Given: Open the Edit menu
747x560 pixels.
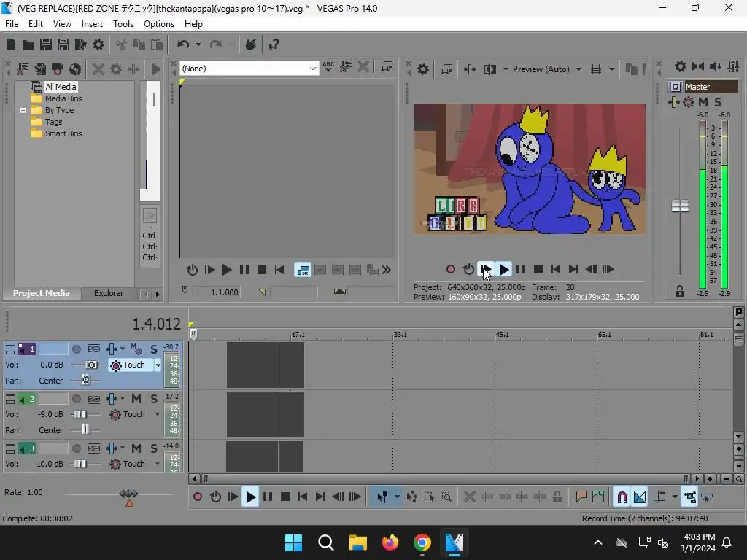Looking at the screenshot, I should tap(36, 24).
